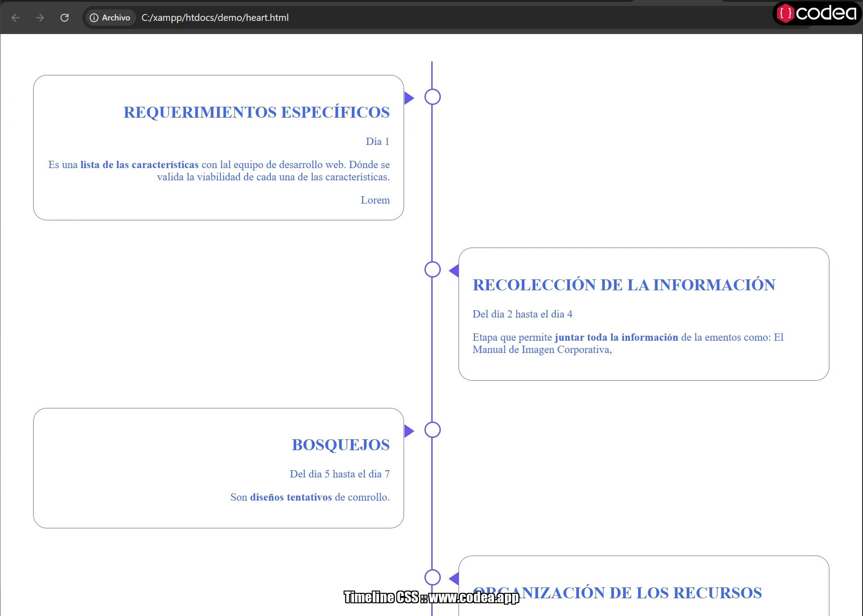Click the bottom timeline circle near ORGANIZACIÓN
Image resolution: width=863 pixels, height=616 pixels.
(x=432, y=577)
